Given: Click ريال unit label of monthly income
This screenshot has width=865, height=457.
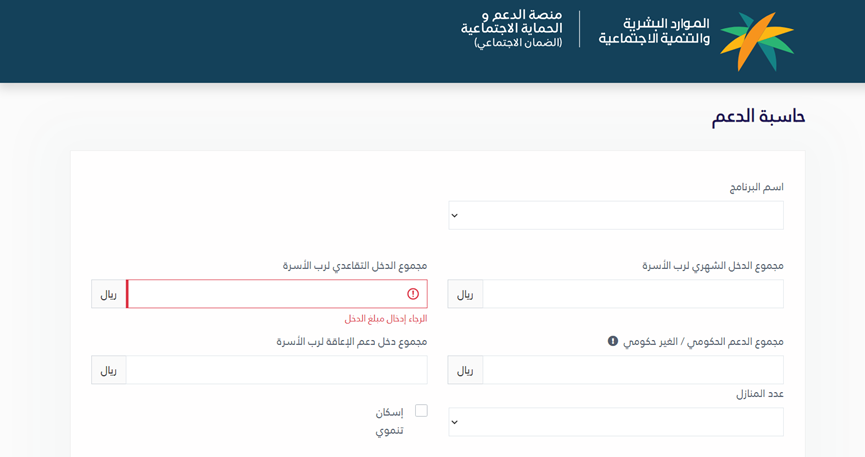Looking at the screenshot, I should (465, 294).
